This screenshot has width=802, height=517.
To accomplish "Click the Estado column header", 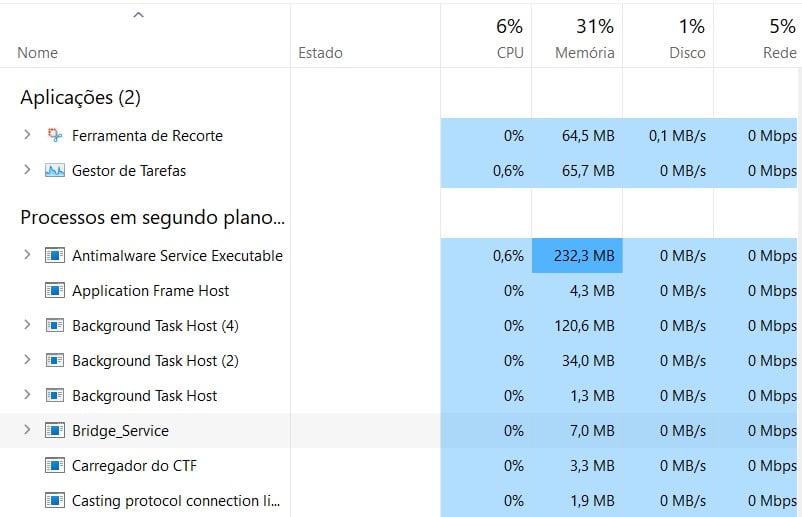I will tap(366, 37).
